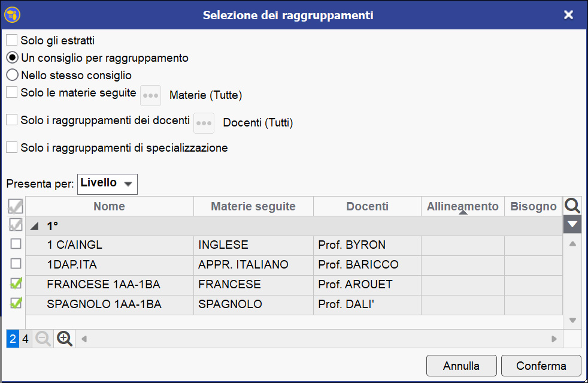Uncheck the SPAGNOLO 1AA-1BA row

point(16,303)
